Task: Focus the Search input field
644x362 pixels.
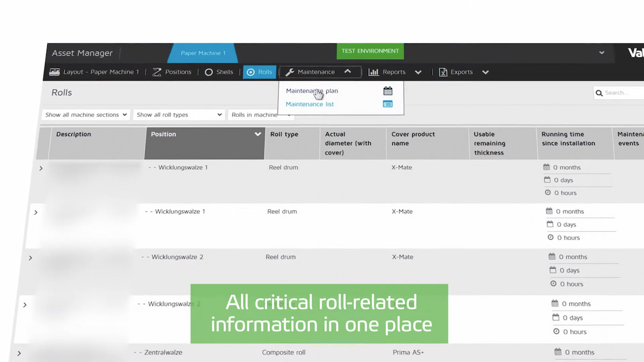Action: pyautogui.click(x=623, y=93)
